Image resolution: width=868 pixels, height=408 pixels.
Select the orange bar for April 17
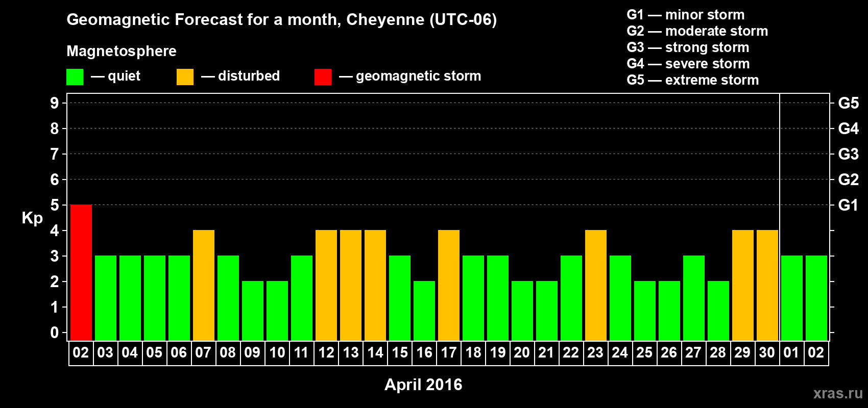tap(449, 286)
